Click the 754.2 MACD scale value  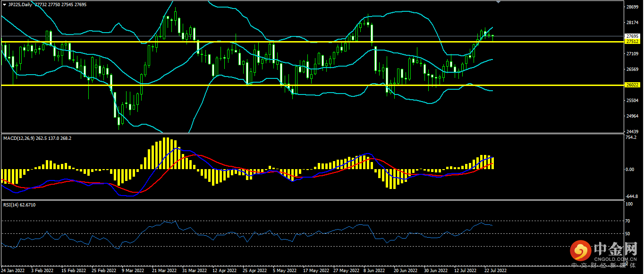coord(631,138)
